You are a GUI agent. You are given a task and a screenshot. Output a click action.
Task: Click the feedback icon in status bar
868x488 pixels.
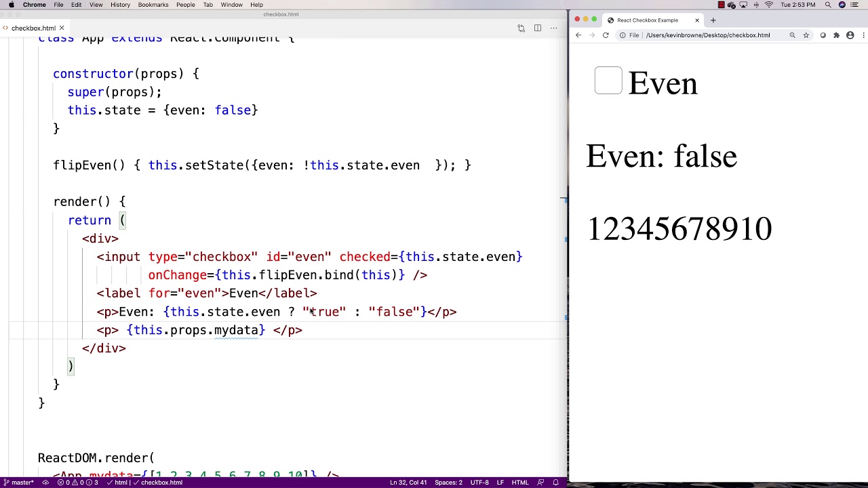coord(540,483)
